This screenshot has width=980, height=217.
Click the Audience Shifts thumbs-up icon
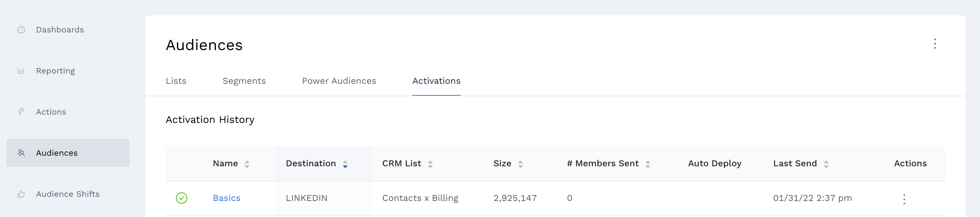pos(21,194)
